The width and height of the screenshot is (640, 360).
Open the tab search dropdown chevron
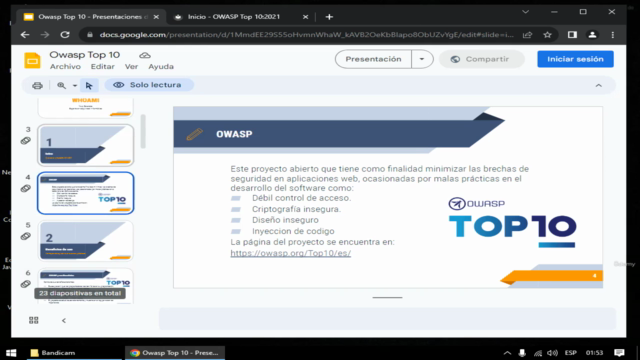tap(525, 12)
